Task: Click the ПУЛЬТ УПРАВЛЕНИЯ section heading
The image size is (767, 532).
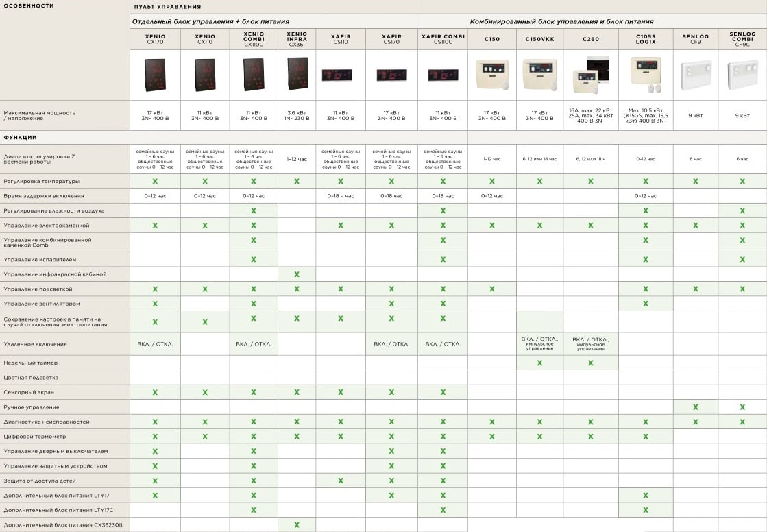Action: point(167,7)
